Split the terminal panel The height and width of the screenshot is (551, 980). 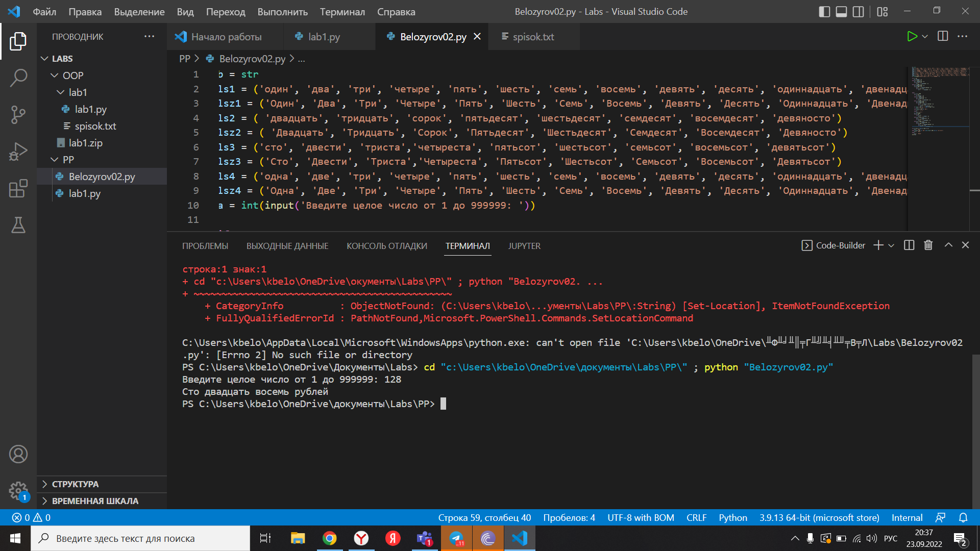(909, 245)
